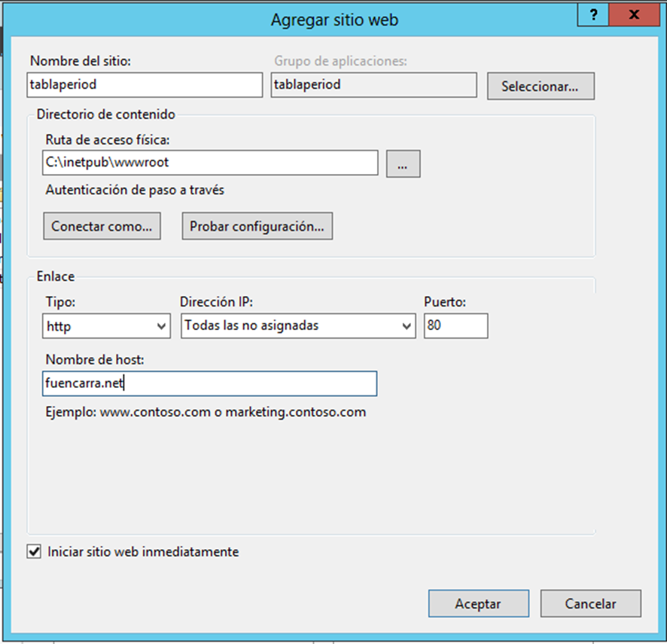Open Conectar como... settings
The image size is (667, 644).
102,226
